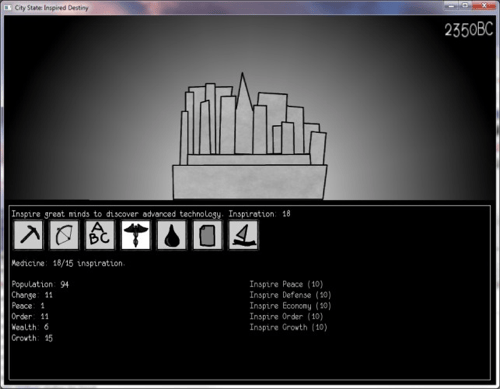Click the Growth: 15 stat
Image resolution: width=500 pixels, height=389 pixels.
(x=32, y=338)
